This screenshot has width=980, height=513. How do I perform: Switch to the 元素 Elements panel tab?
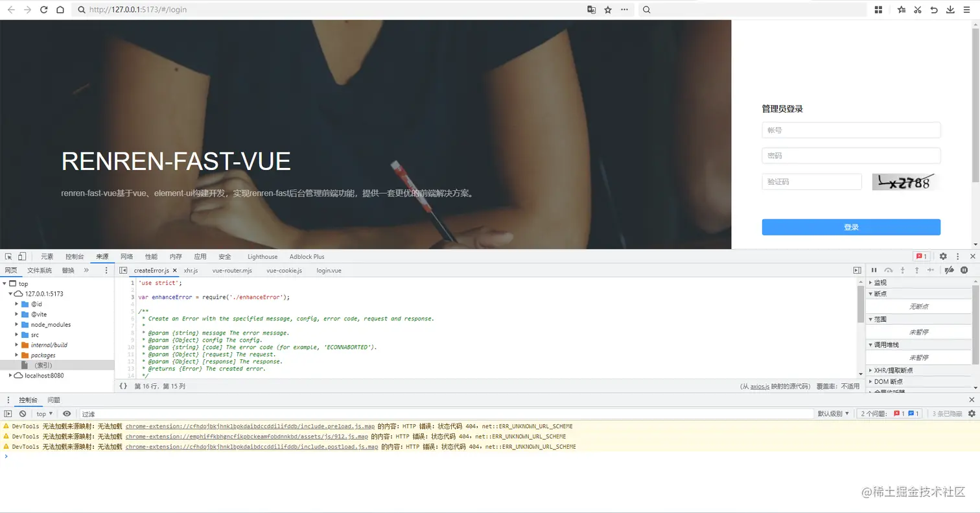click(47, 257)
